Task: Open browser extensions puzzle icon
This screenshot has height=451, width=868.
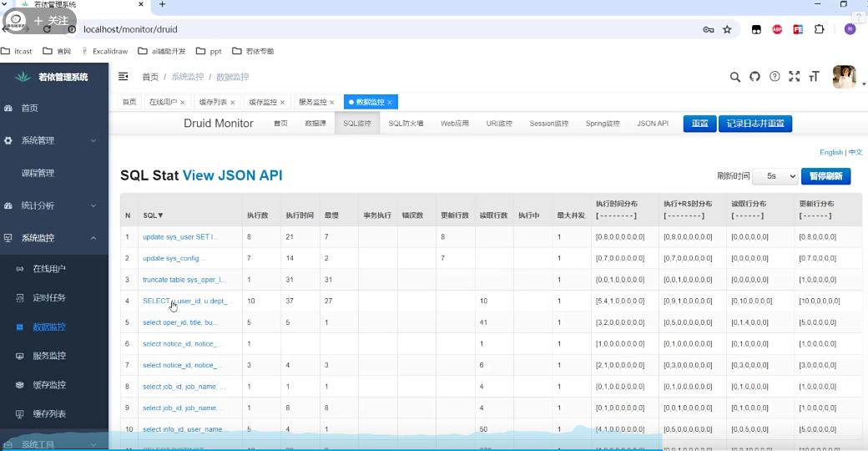Action: coord(819,29)
